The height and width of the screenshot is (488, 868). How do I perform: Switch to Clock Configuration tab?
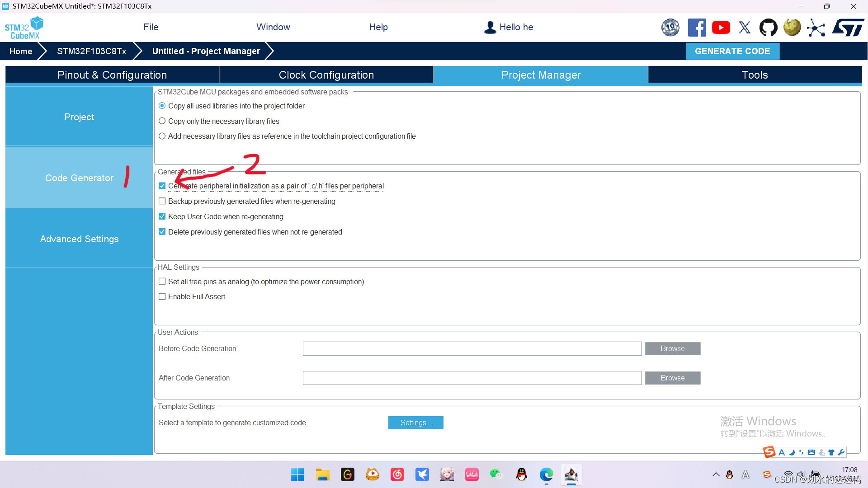[326, 75]
